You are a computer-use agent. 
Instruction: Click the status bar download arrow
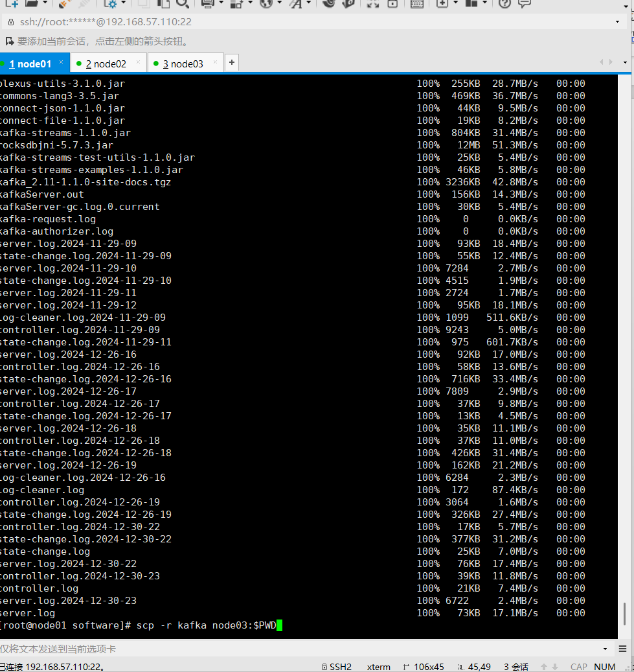coord(555,667)
